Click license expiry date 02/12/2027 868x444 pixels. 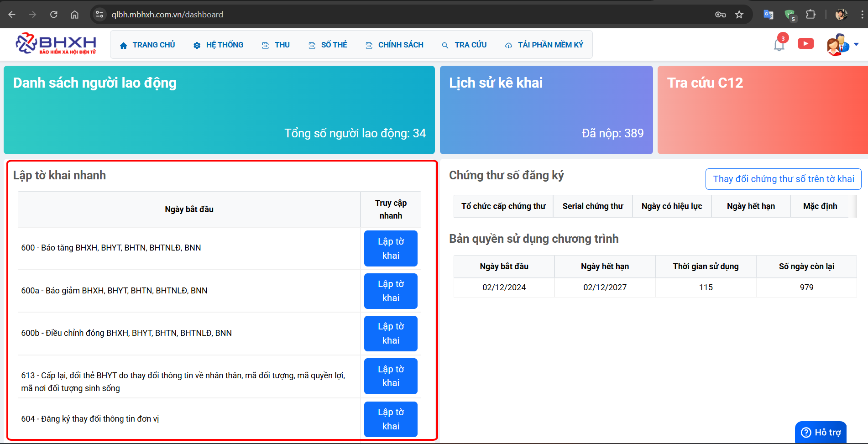click(605, 287)
